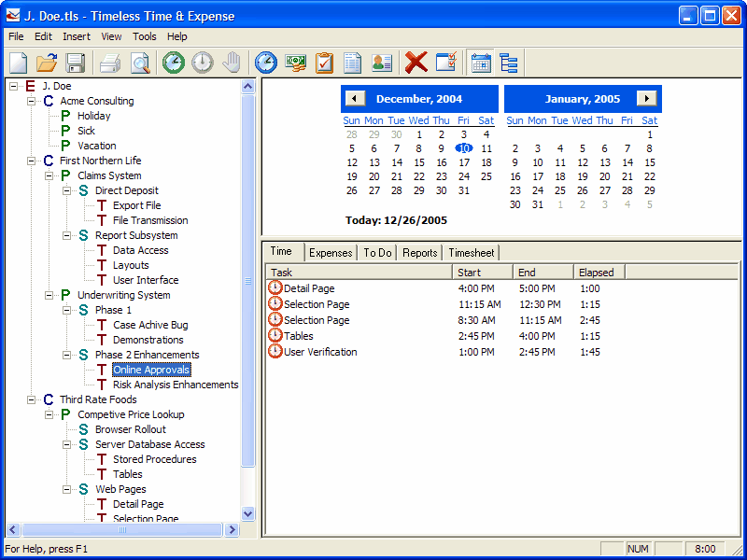Click the money expense icon in toolbar

(x=295, y=63)
